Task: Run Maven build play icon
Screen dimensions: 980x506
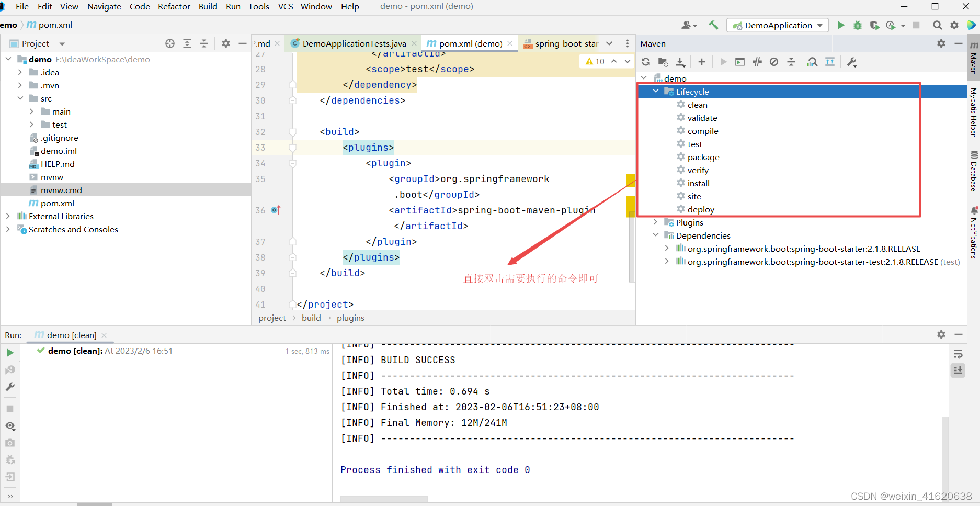Action: 723,62
